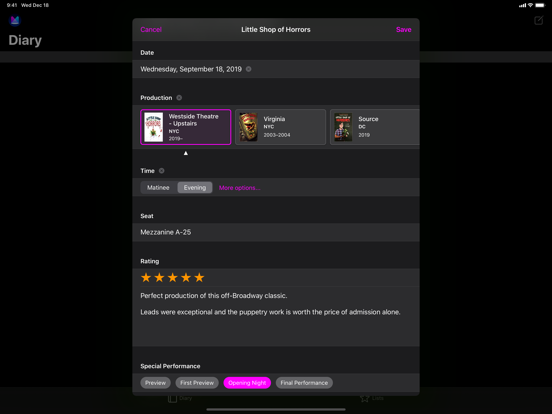Image resolution: width=552 pixels, height=414 pixels.
Task: Save the Little Shop of Horrors entry
Action: (x=403, y=30)
